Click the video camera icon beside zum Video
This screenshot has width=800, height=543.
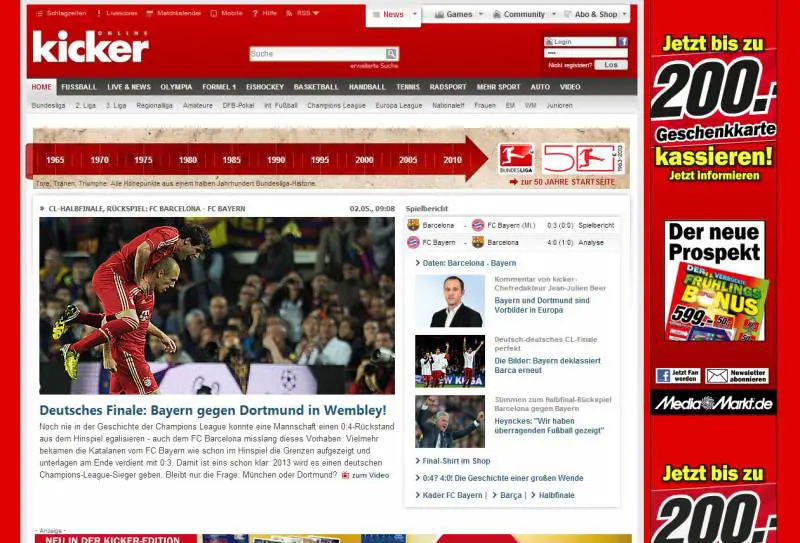tap(345, 475)
